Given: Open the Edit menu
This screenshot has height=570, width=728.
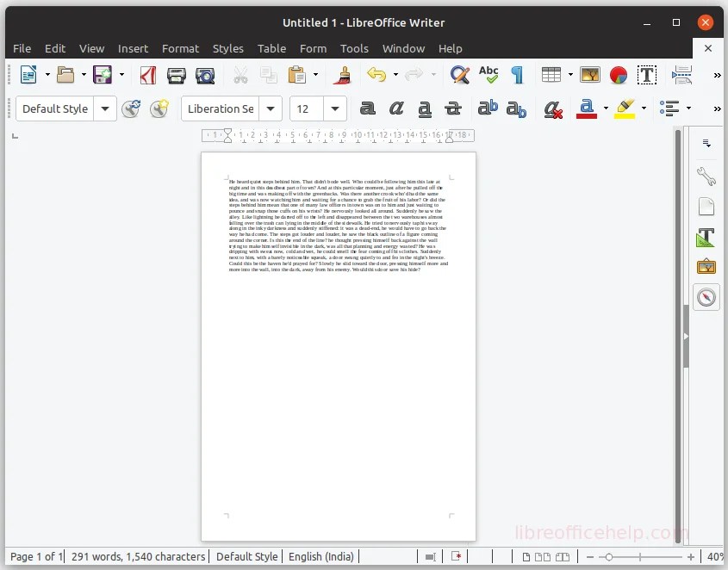Looking at the screenshot, I should [55, 48].
